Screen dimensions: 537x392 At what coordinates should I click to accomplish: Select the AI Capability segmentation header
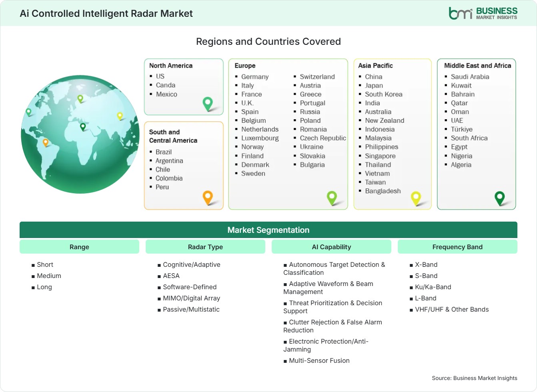pos(331,247)
